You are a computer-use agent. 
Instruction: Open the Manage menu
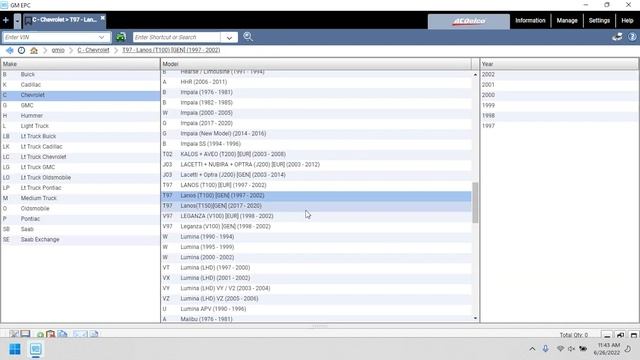click(567, 20)
